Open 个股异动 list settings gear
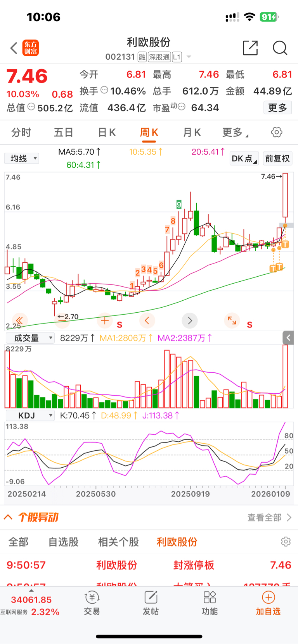The height and width of the screenshot is (644, 298). coord(286,541)
